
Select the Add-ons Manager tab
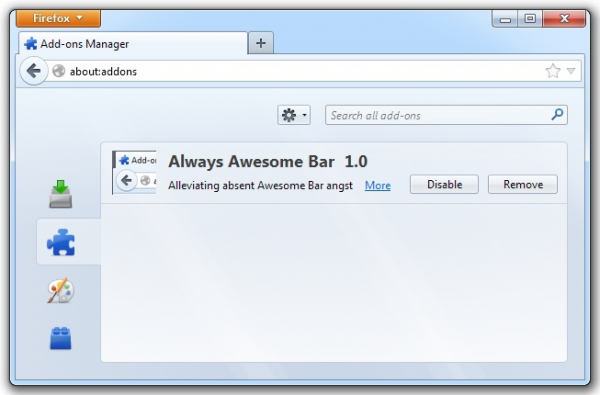point(133,44)
